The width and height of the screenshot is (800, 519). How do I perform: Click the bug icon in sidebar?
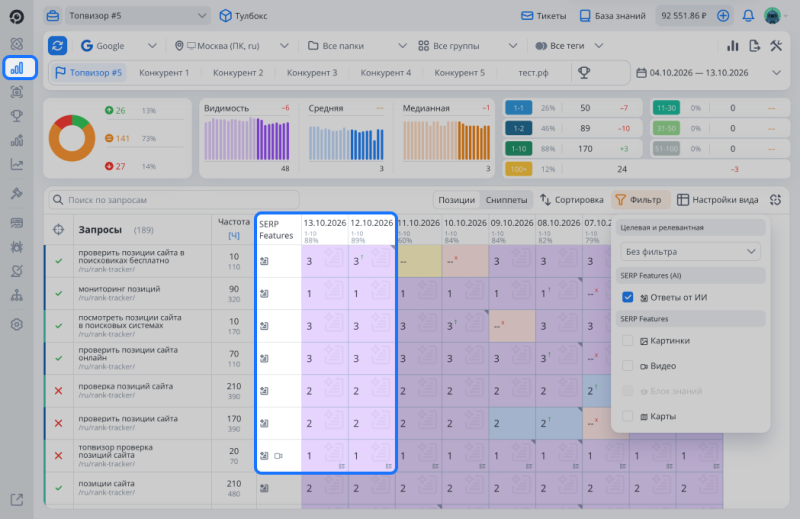click(17, 247)
